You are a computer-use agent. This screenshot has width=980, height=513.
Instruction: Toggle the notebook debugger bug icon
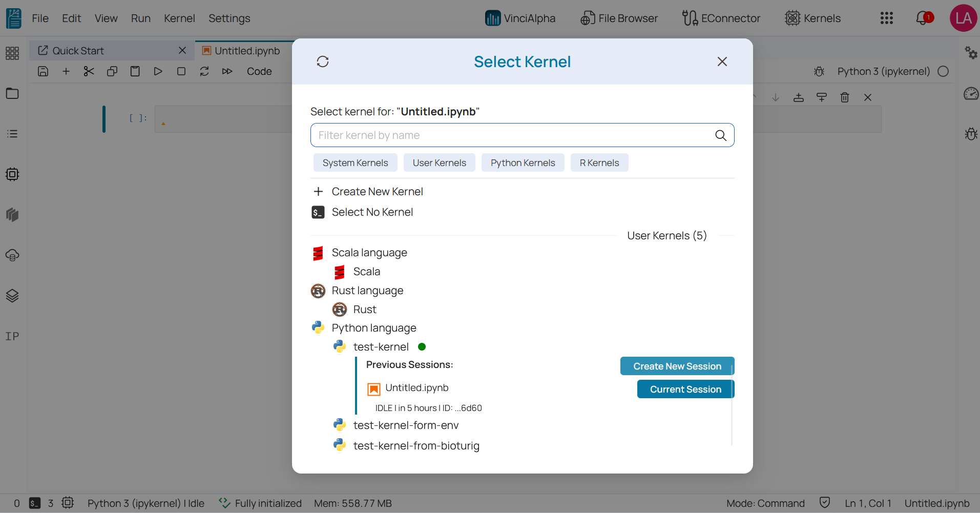point(819,71)
